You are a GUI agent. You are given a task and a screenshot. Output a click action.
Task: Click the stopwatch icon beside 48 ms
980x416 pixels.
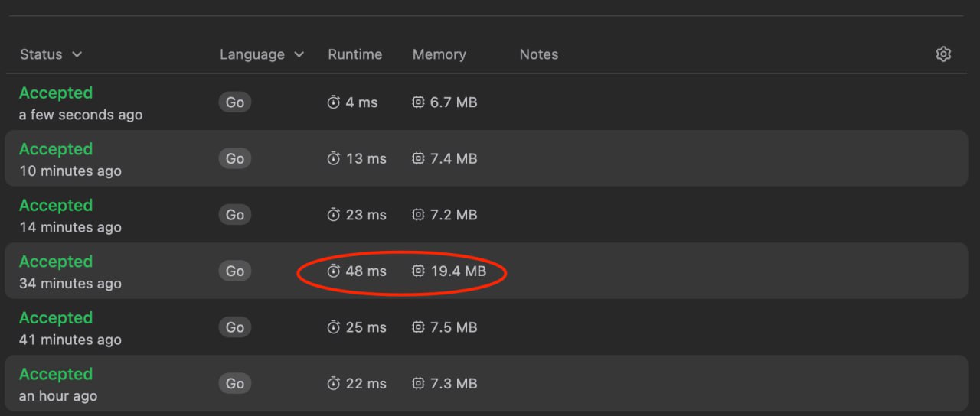click(333, 271)
